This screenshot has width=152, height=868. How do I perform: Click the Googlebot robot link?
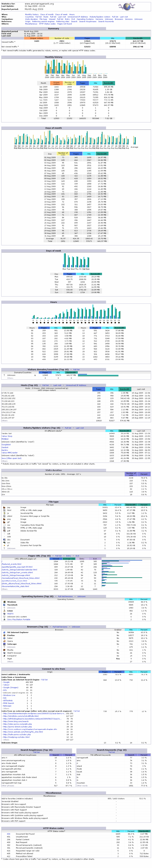[x=6, y=444]
